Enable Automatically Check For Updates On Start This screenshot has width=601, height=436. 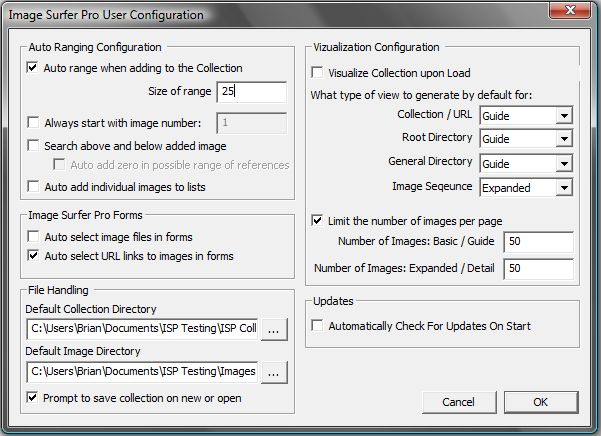point(317,326)
